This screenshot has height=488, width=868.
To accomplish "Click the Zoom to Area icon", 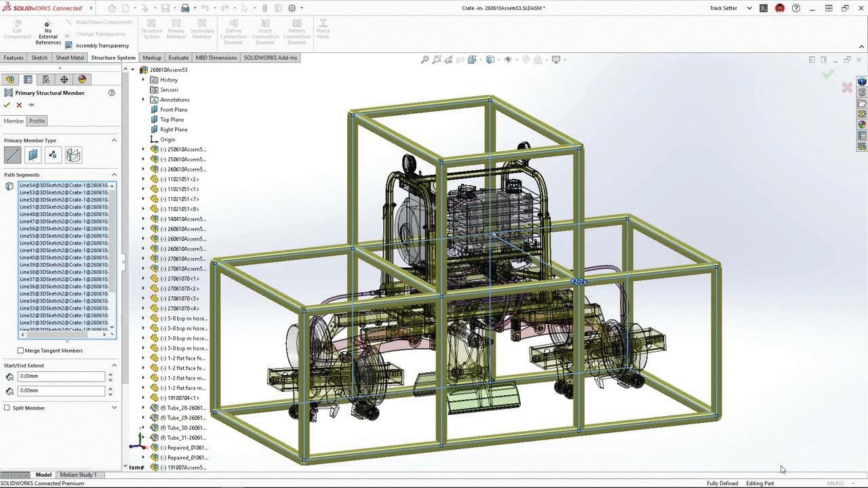I will (437, 60).
